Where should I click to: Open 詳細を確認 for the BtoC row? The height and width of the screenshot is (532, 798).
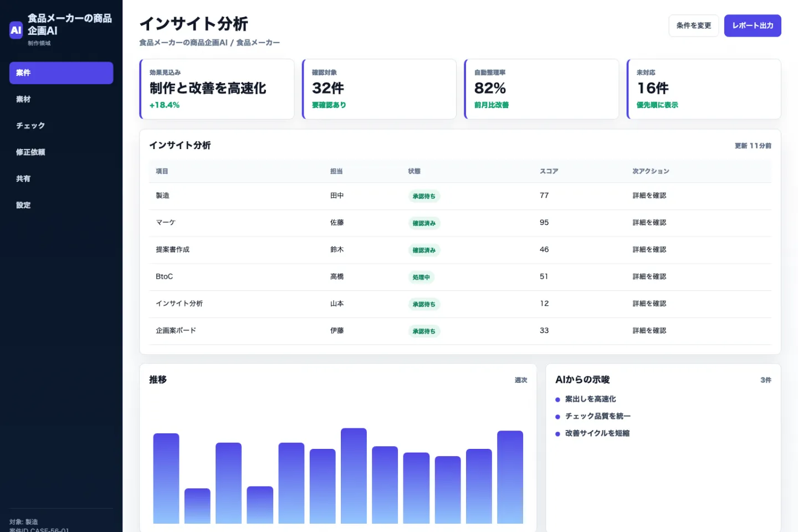click(x=649, y=277)
